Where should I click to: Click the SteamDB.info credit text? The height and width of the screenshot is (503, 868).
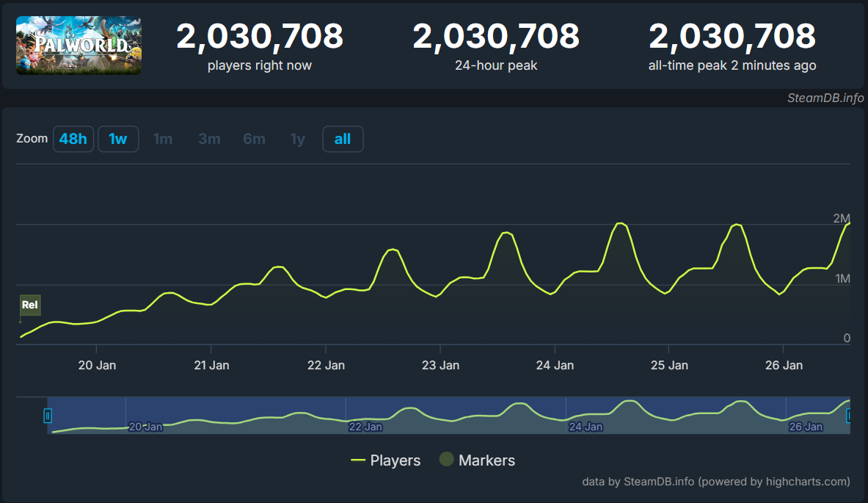[x=825, y=98]
